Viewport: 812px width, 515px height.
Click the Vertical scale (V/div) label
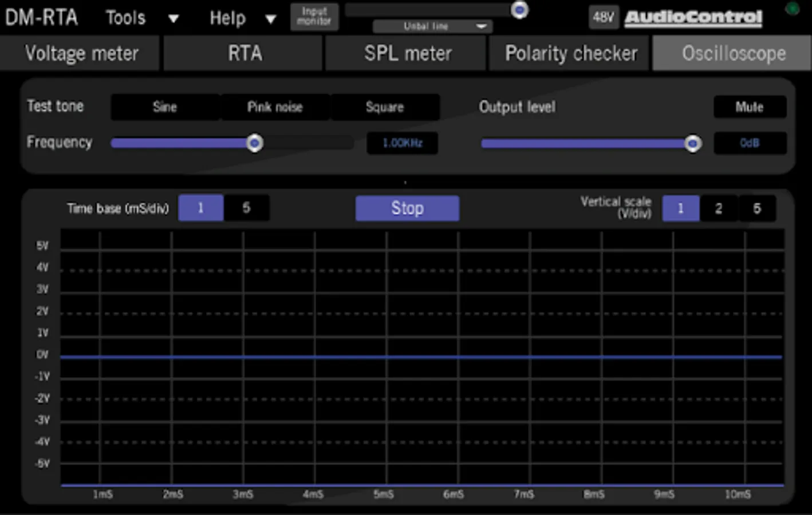click(x=616, y=208)
